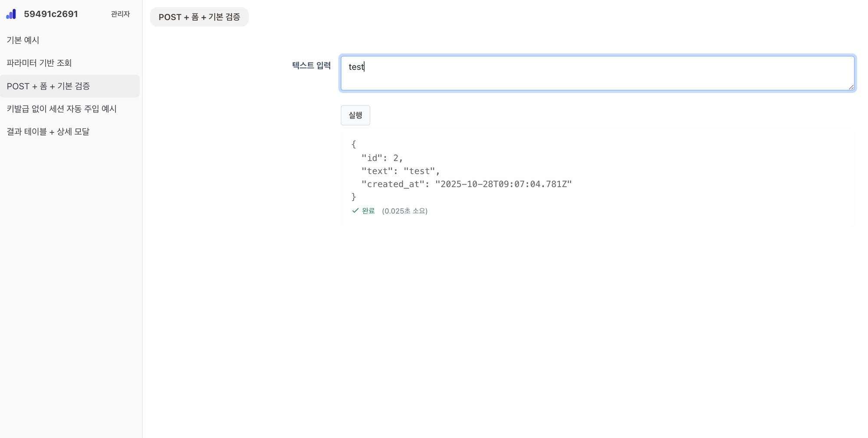Click the 관리자 label in sidebar header

point(120,14)
